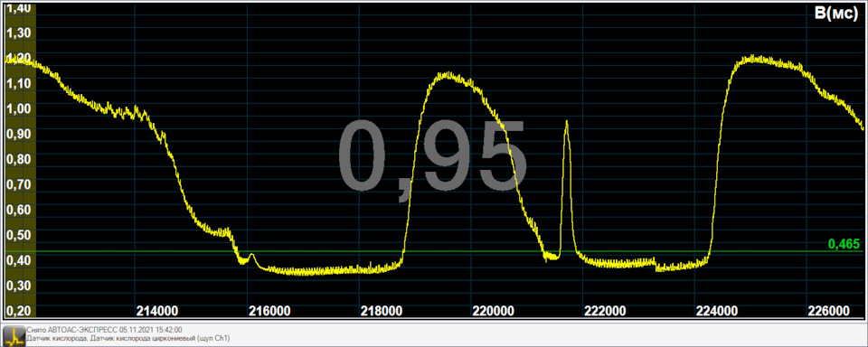
Task: Click the 214000 time axis label
Action: [156, 311]
